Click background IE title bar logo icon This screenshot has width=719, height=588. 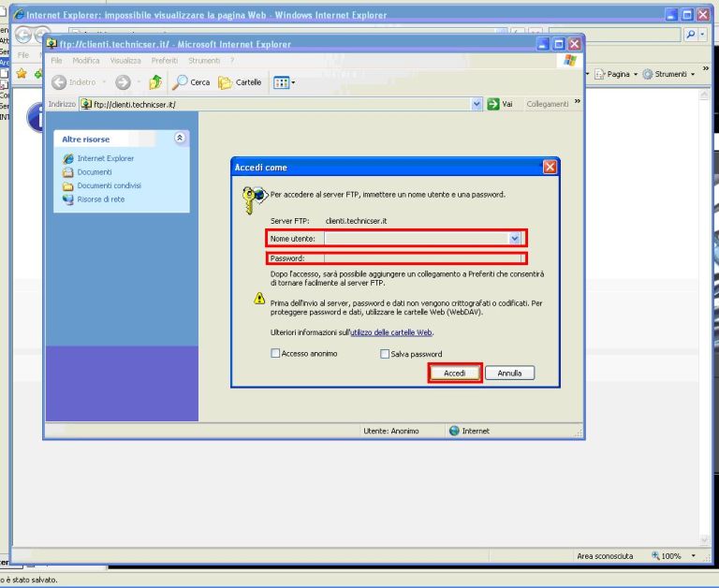pos(19,15)
